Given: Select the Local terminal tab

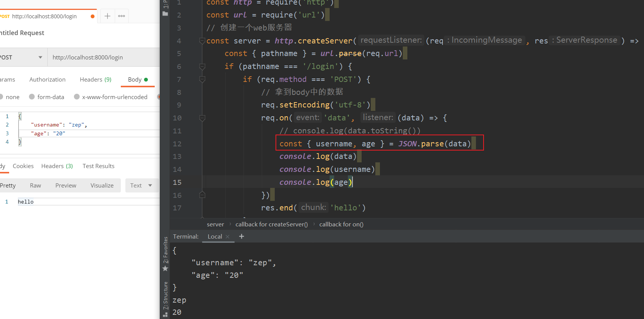Looking at the screenshot, I should click(215, 236).
